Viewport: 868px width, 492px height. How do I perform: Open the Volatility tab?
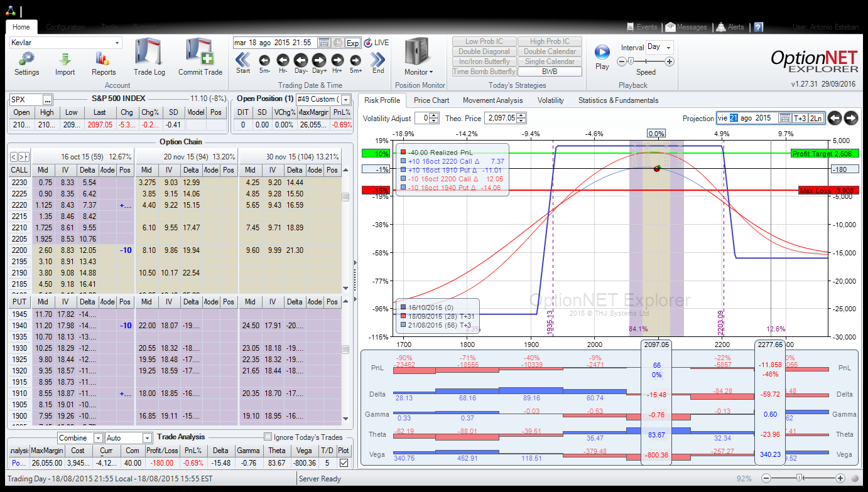coord(550,100)
